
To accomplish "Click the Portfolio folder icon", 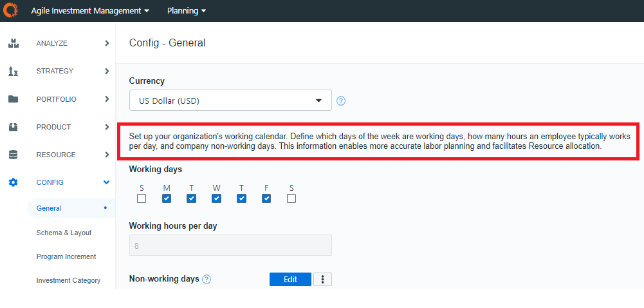I will [x=13, y=99].
